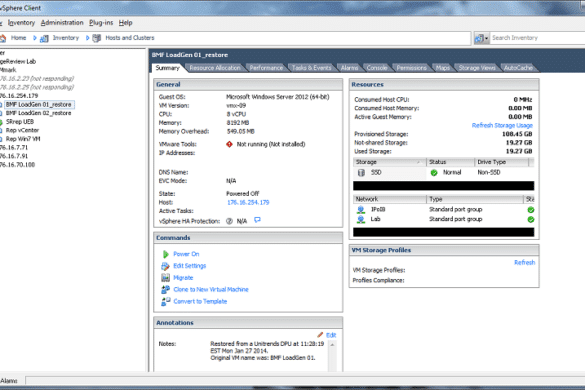The image size is (585, 390).
Task: Click the IPoIB network icon
Action: click(361, 209)
